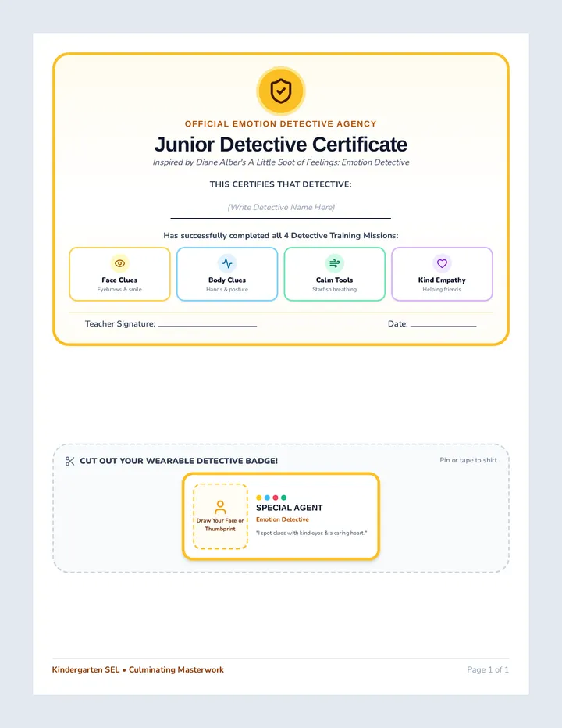Click This Certifies That Detective text

pyautogui.click(x=281, y=184)
